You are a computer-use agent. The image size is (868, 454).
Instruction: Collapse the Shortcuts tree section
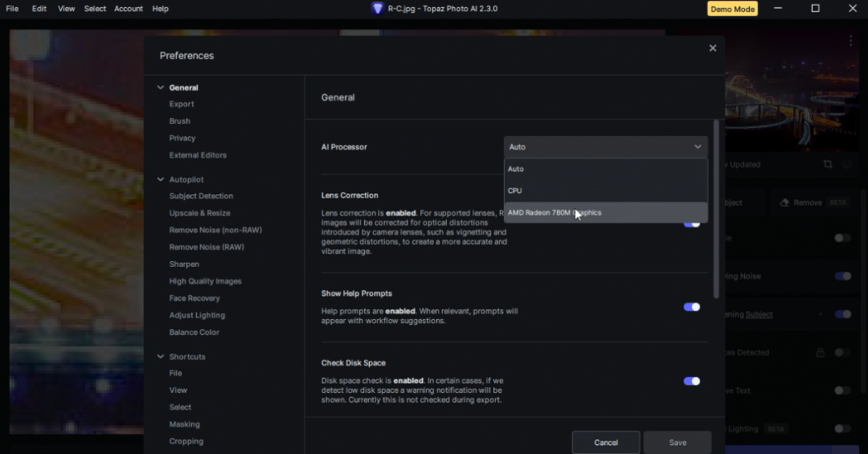coord(161,357)
